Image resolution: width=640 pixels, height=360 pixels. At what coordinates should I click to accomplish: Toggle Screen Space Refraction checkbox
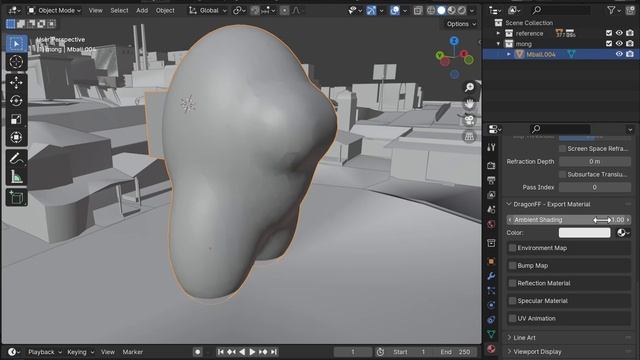[562, 149]
